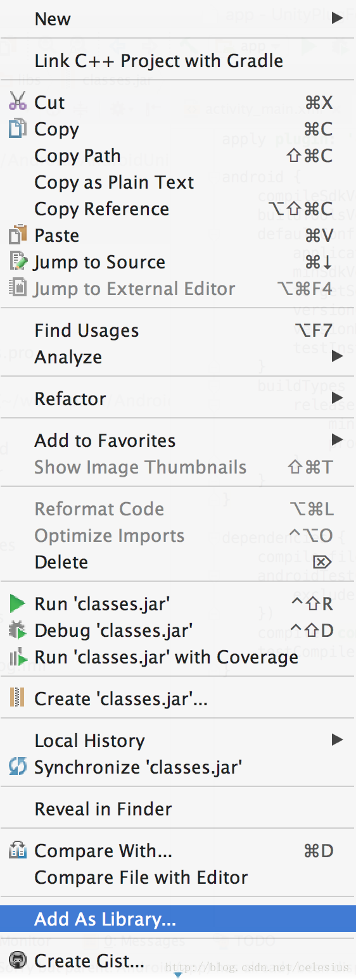Click the Cut scissors icon
Viewport: 356px width, 980px height.
pos(17,102)
